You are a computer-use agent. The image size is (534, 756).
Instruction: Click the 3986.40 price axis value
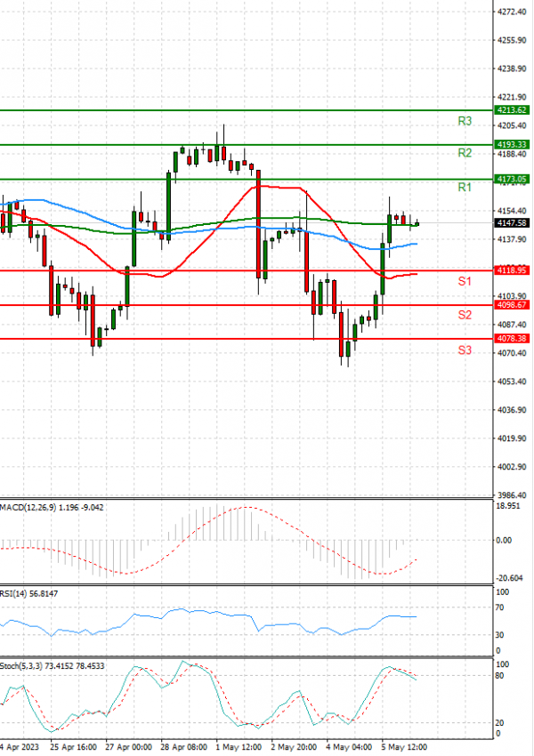pyautogui.click(x=512, y=495)
